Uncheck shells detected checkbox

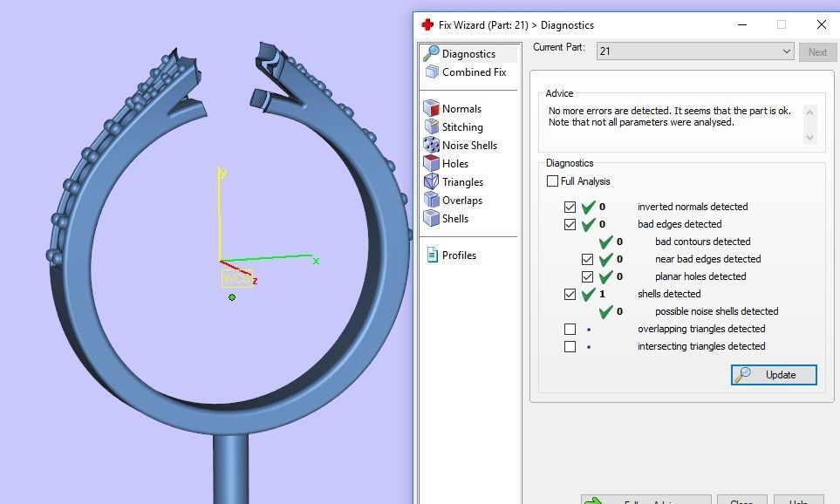[570, 294]
